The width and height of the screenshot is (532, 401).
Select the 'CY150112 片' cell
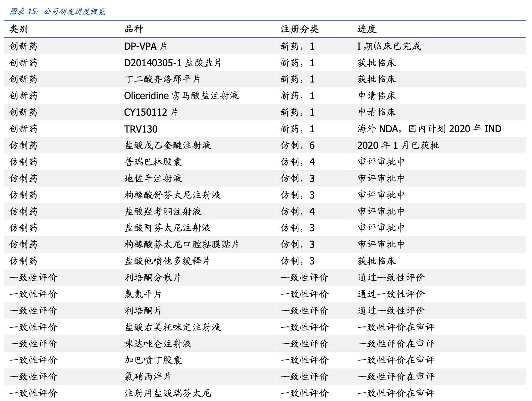pos(151,112)
